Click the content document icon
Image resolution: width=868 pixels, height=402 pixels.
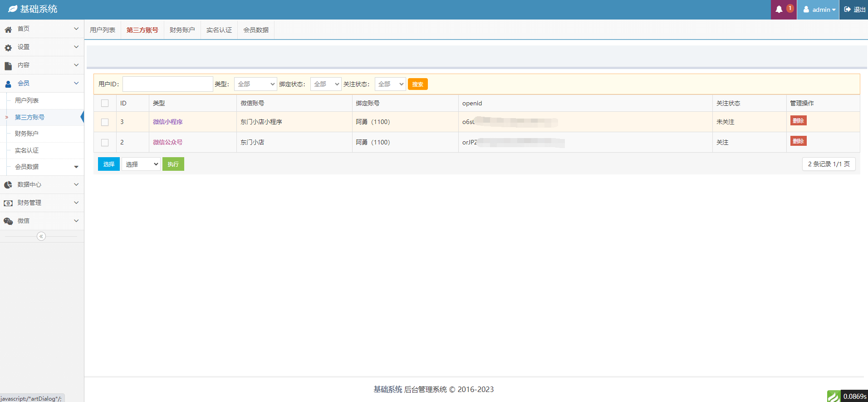pos(8,66)
